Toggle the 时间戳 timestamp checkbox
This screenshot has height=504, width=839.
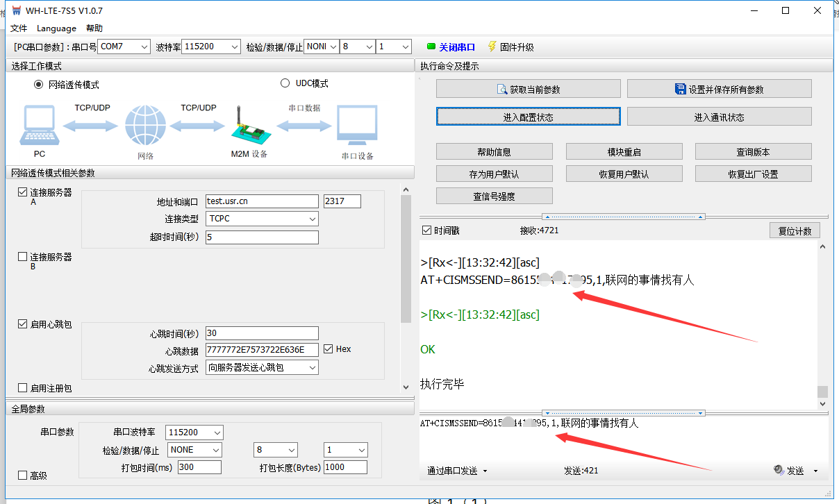(x=426, y=230)
